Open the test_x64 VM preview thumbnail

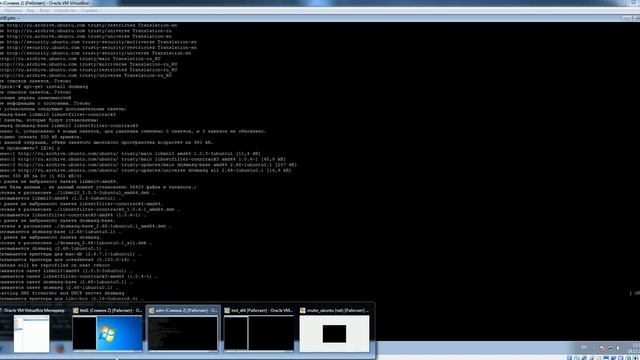[x=258, y=333]
